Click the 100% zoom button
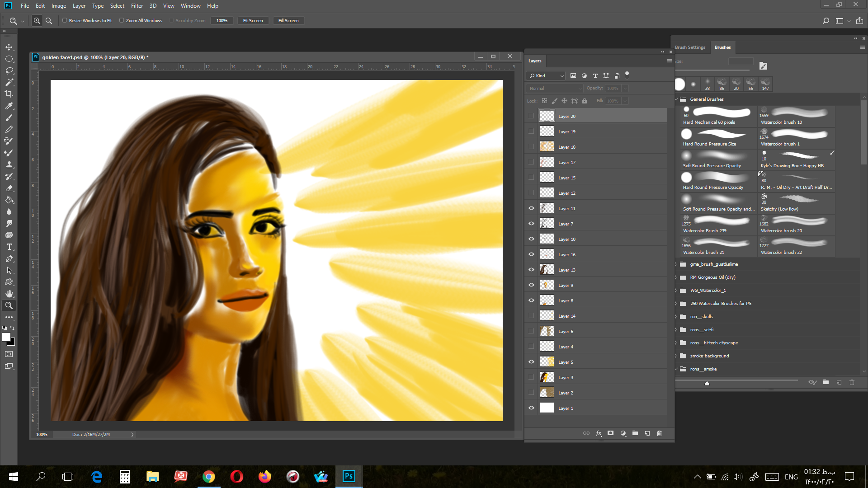The width and height of the screenshot is (868, 488). coord(222,21)
